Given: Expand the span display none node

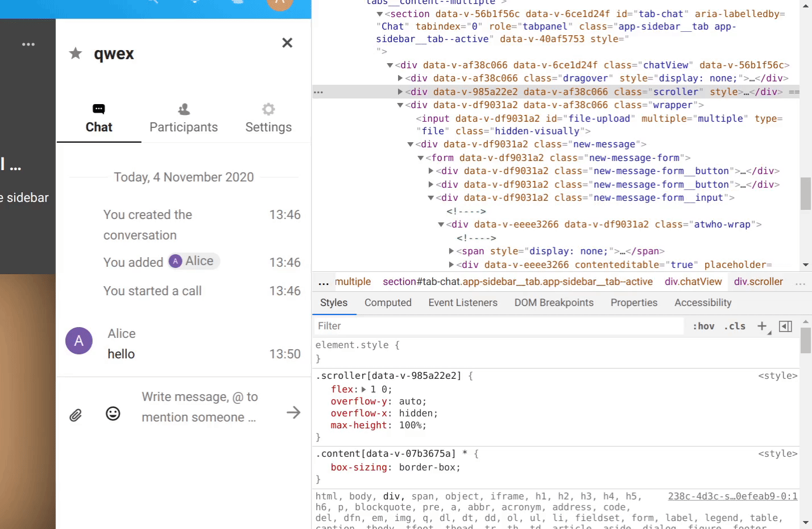Looking at the screenshot, I should click(451, 251).
